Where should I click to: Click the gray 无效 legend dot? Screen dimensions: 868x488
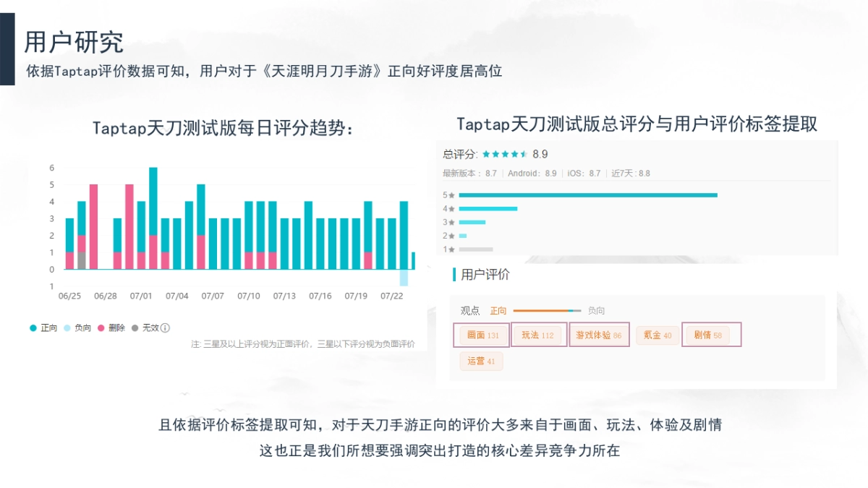[x=134, y=327]
